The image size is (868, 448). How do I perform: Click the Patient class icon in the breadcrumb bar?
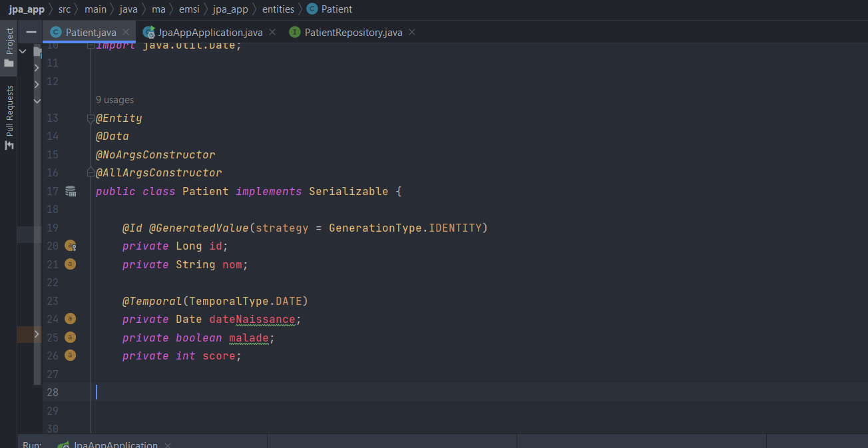click(x=310, y=9)
